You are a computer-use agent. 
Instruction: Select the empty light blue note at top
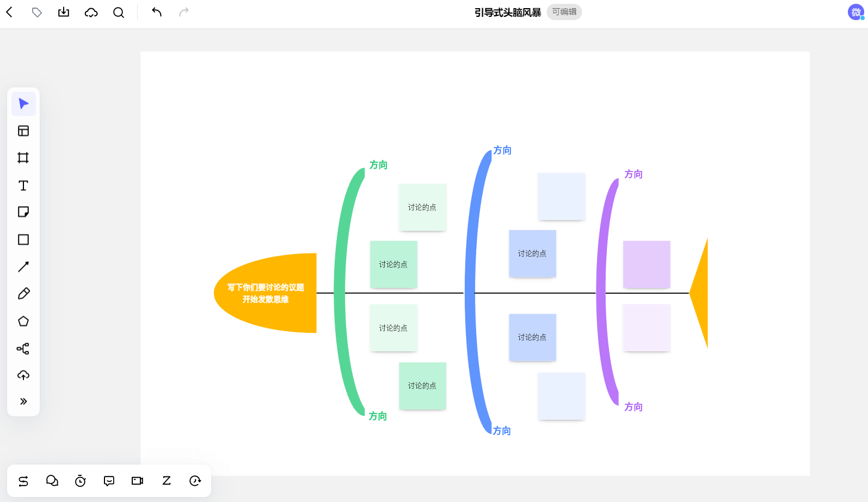[561, 196]
